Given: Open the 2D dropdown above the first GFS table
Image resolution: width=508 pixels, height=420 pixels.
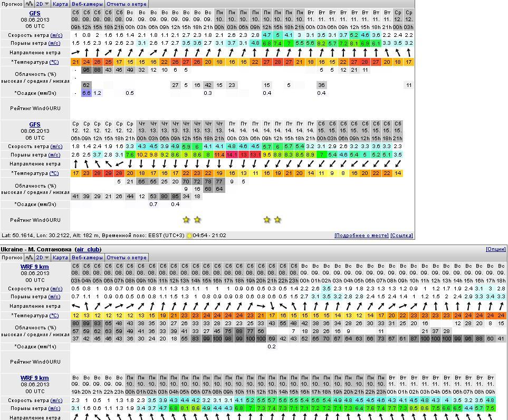Looking at the screenshot, I should [43, 4].
